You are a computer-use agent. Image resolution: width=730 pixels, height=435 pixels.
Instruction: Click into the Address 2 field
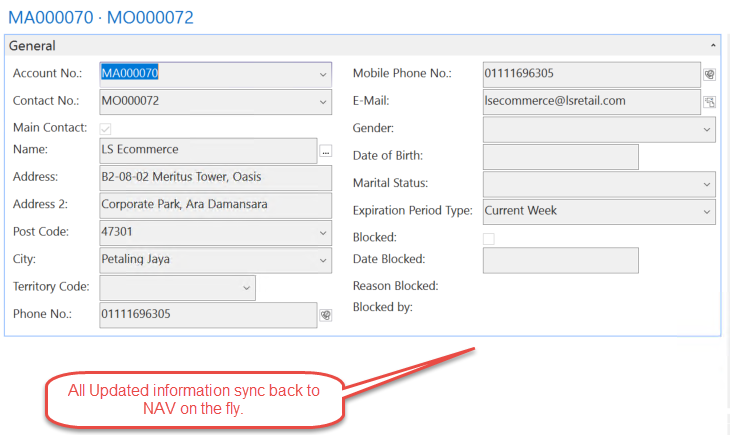(215, 205)
